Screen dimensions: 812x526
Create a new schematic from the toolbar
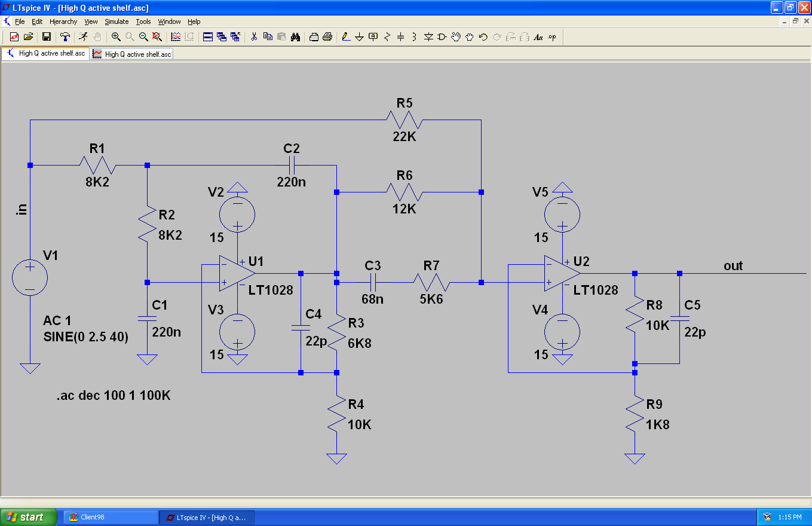[14, 37]
